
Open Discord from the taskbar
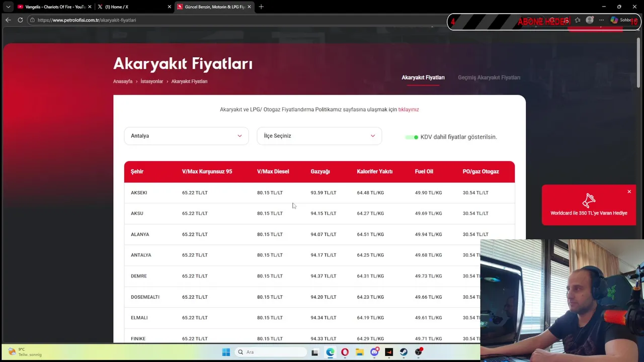(374, 352)
